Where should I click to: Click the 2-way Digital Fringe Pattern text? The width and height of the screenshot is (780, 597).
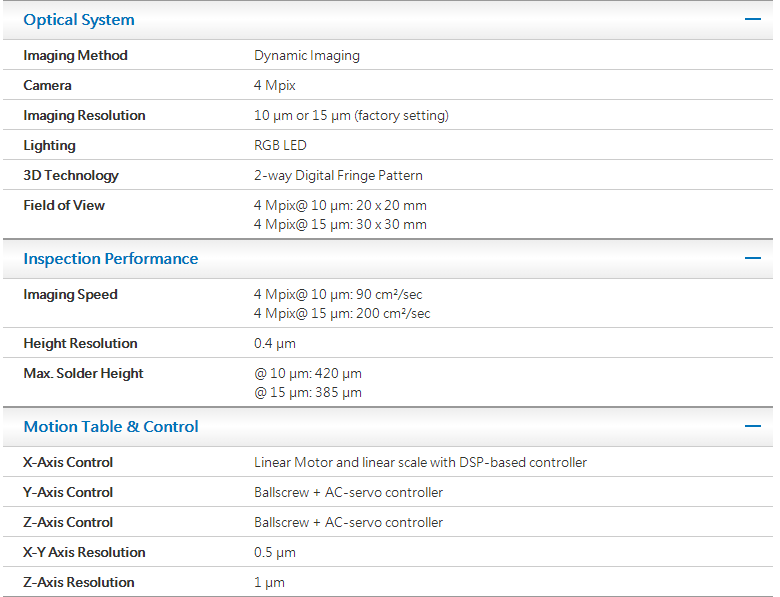(338, 176)
